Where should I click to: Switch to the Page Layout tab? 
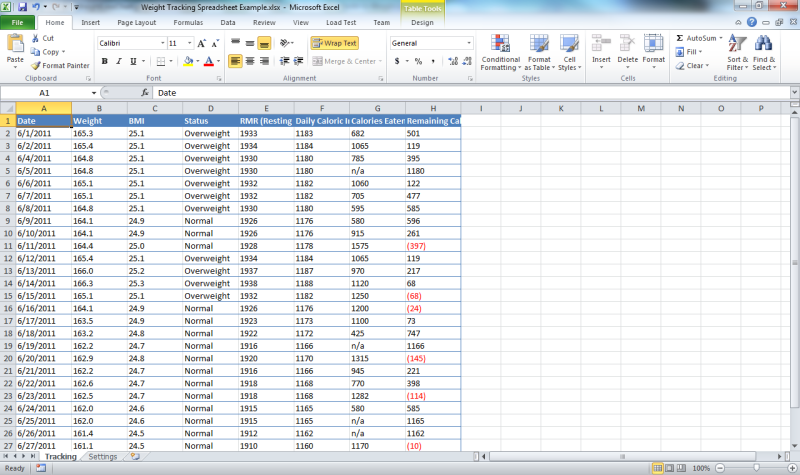[x=137, y=22]
